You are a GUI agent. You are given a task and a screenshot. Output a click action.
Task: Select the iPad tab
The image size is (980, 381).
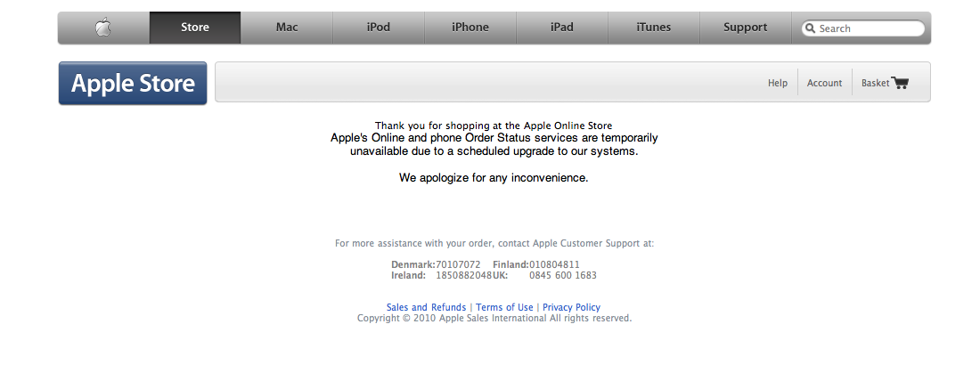pyautogui.click(x=562, y=28)
